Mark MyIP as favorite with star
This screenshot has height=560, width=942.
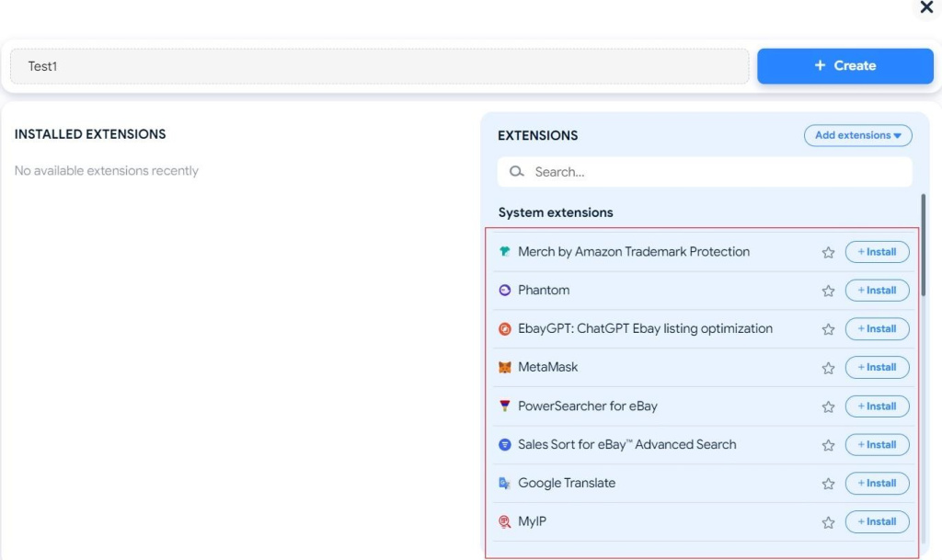[x=828, y=522]
